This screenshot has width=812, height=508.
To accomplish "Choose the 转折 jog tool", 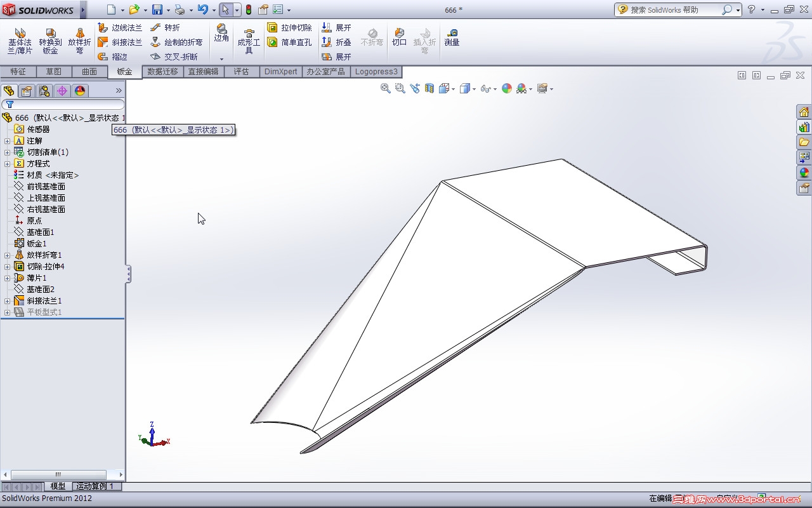I will (165, 28).
